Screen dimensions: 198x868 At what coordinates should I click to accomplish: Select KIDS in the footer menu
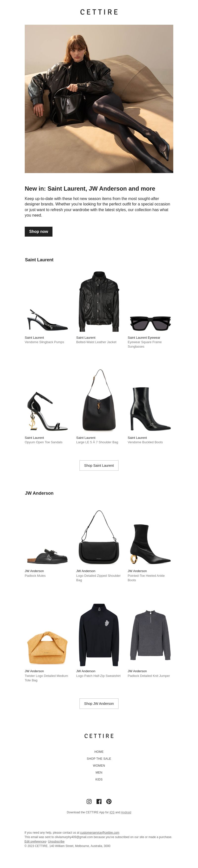click(x=99, y=779)
